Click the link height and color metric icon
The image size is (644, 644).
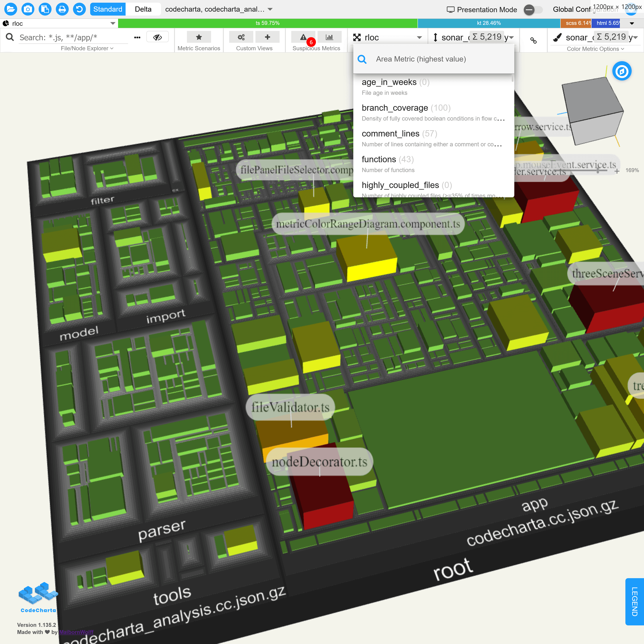533,40
